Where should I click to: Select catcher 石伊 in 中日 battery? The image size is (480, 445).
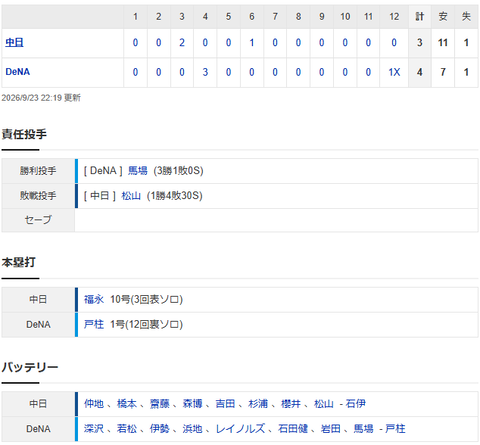pyautogui.click(x=355, y=404)
